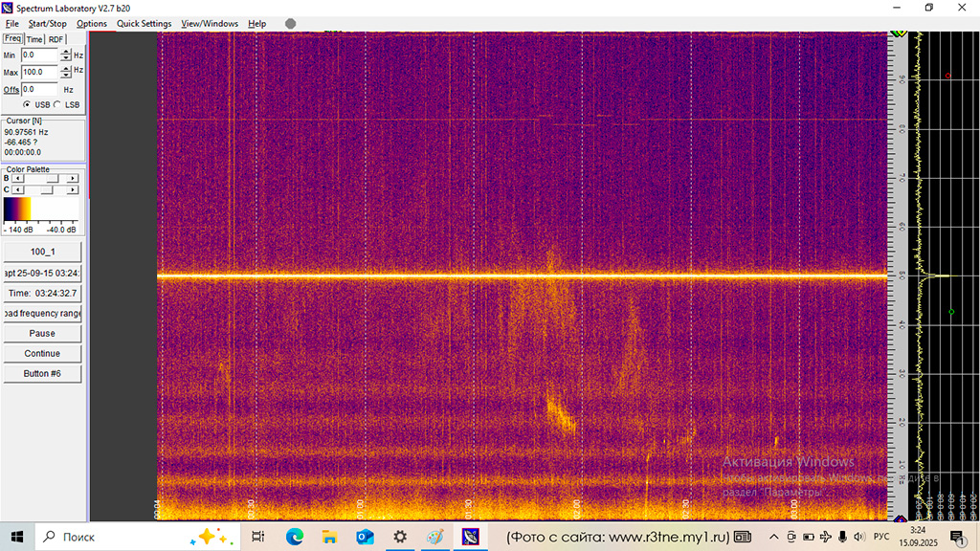Click the microphone icon in the system tray
Screen dimensions: 980x551
coord(842,536)
